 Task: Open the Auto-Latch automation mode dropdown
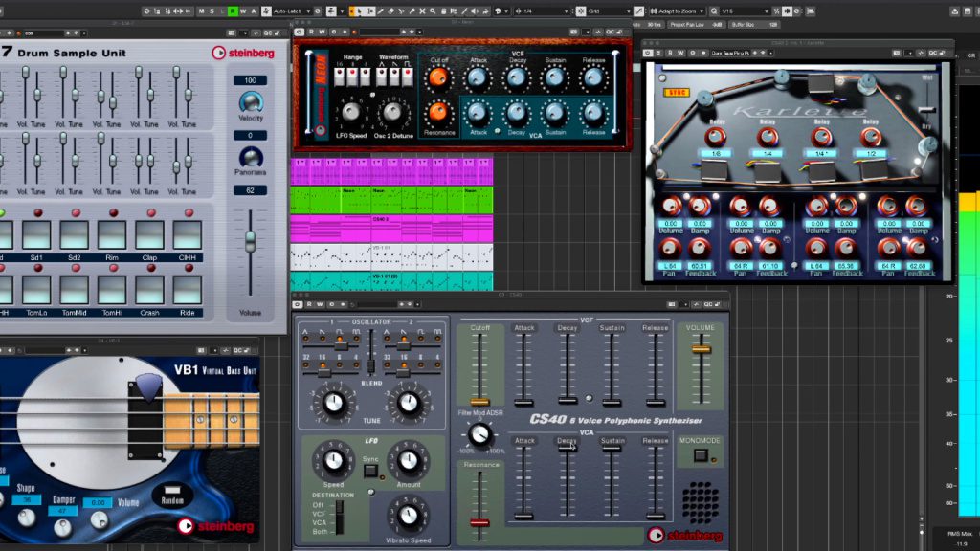click(292, 11)
